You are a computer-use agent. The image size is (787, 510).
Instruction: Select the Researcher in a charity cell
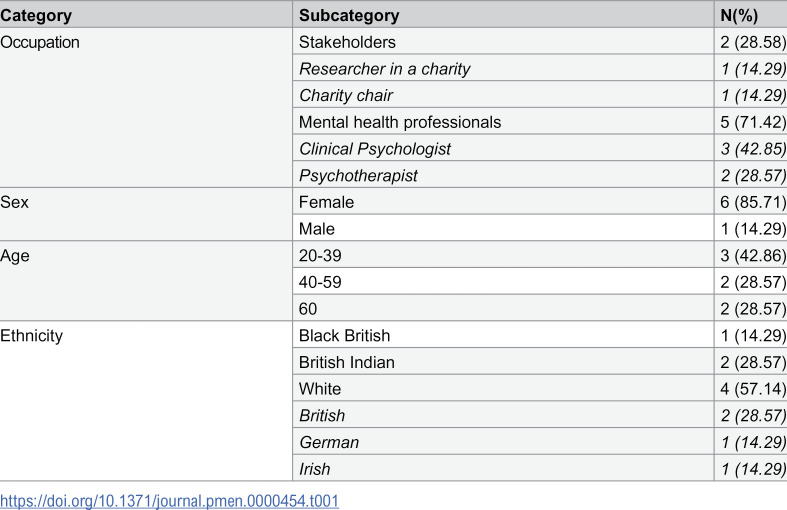tap(503, 68)
